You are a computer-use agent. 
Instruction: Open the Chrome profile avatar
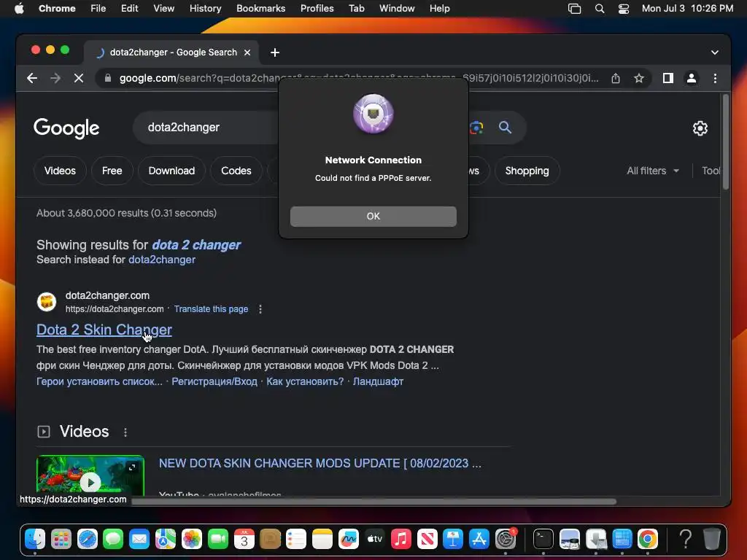(692, 78)
